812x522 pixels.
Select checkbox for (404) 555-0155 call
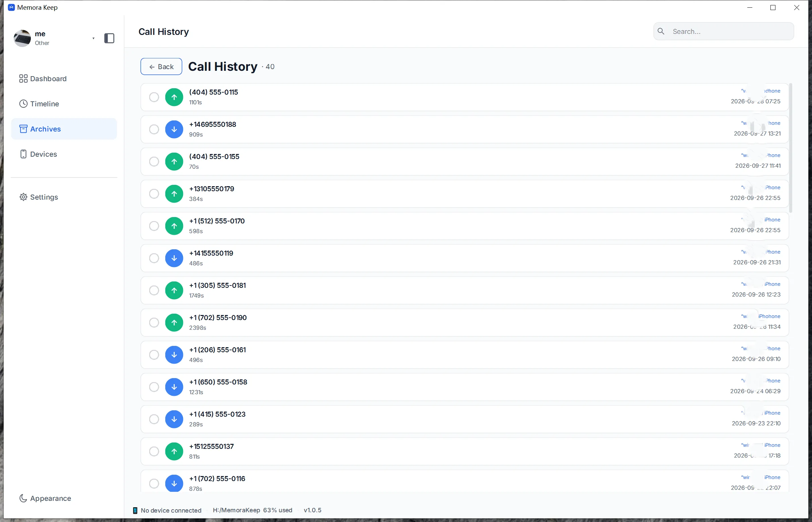click(x=154, y=161)
